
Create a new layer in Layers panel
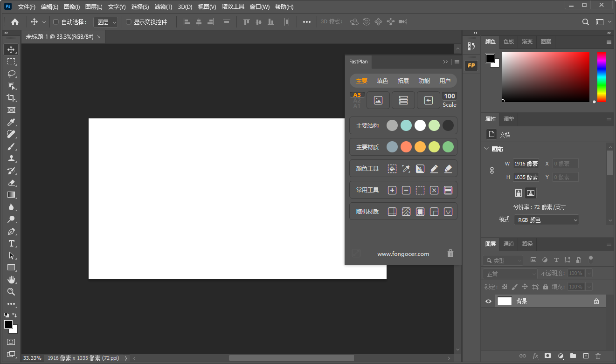(586, 356)
